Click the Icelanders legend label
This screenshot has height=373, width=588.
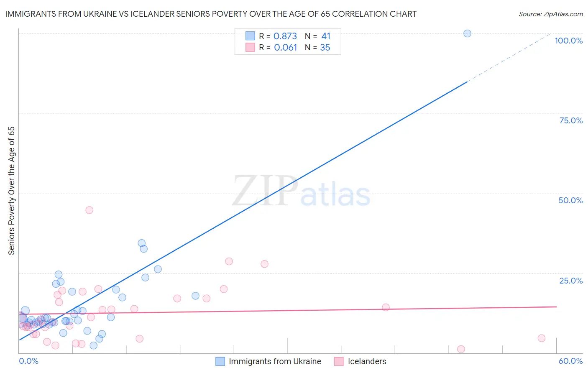coord(367,361)
